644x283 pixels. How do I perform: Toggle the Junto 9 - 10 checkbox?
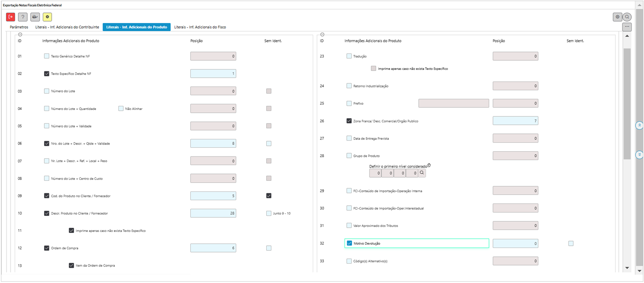269,214
